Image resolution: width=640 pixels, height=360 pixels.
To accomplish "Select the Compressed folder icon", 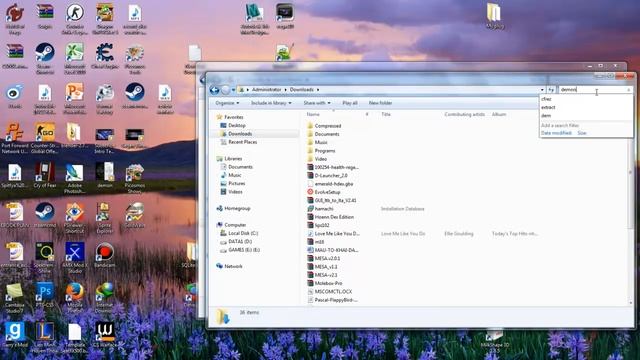I will tap(310, 126).
